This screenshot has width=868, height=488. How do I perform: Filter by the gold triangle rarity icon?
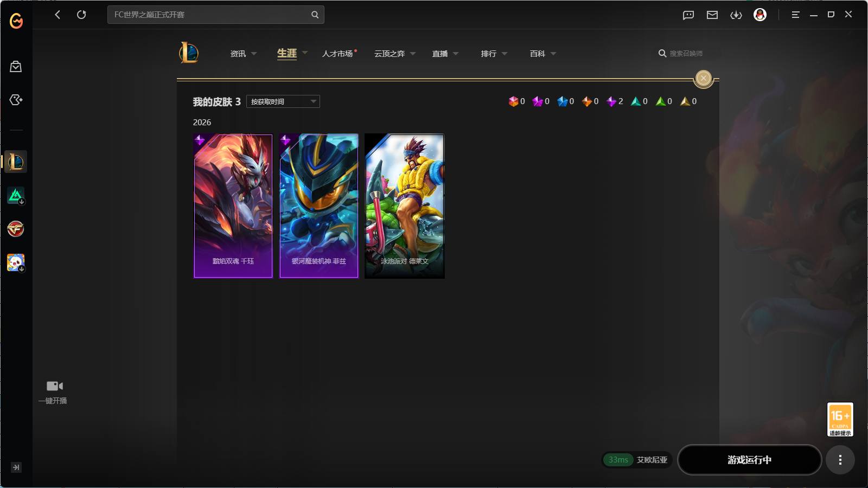[685, 101]
